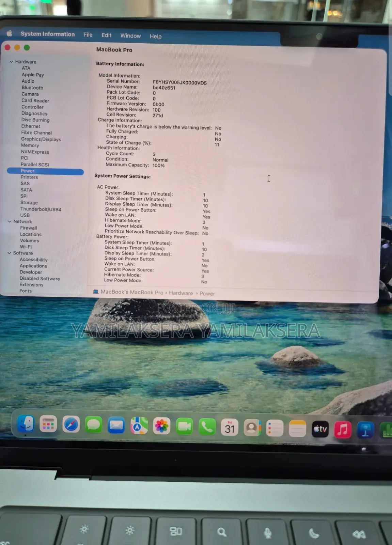
Task: Select Thunderbolt/USB4 in the sidebar
Action: [41, 209]
